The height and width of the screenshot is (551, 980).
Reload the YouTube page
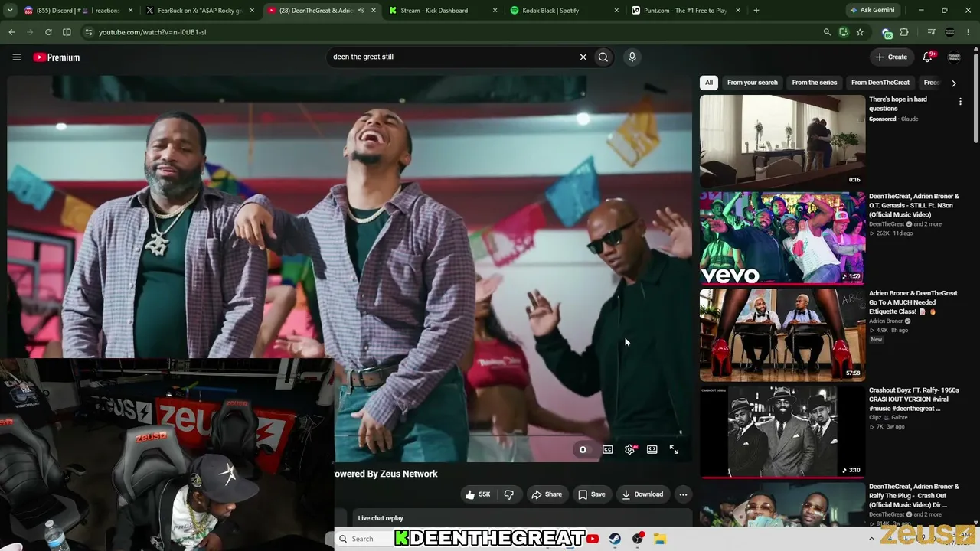click(x=48, y=32)
